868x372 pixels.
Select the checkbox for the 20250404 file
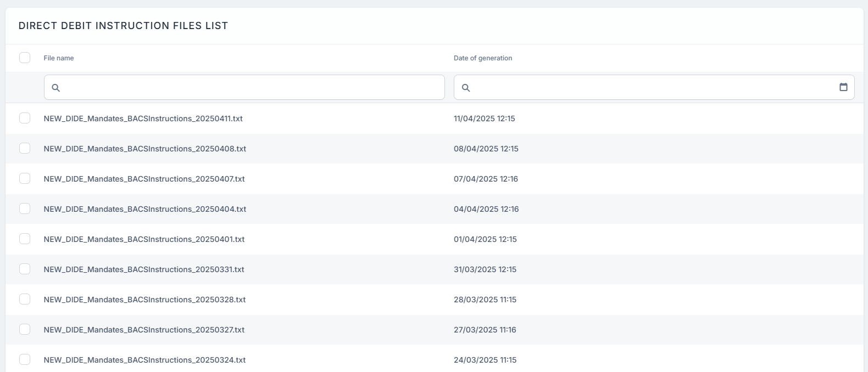click(25, 208)
